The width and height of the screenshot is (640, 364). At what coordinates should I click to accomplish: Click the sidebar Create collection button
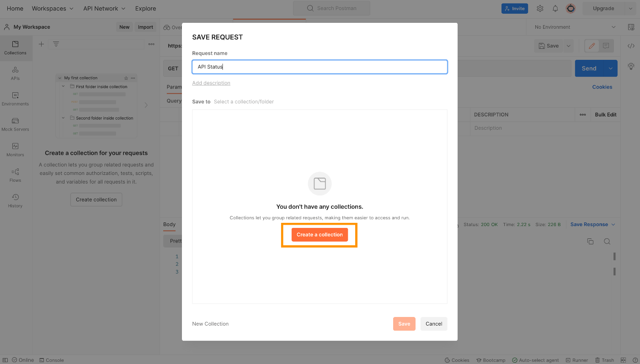click(96, 200)
